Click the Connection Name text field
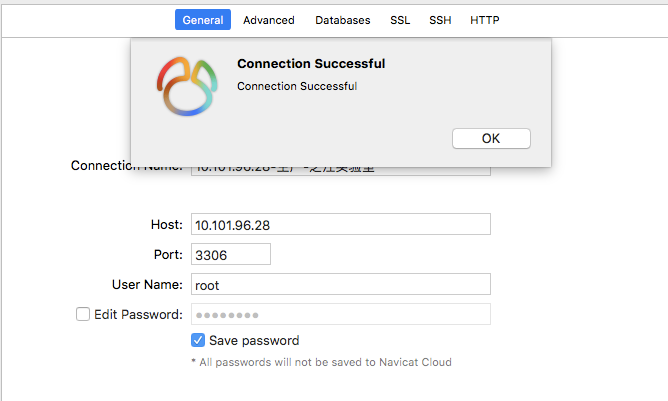This screenshot has width=668, height=401. (341, 171)
